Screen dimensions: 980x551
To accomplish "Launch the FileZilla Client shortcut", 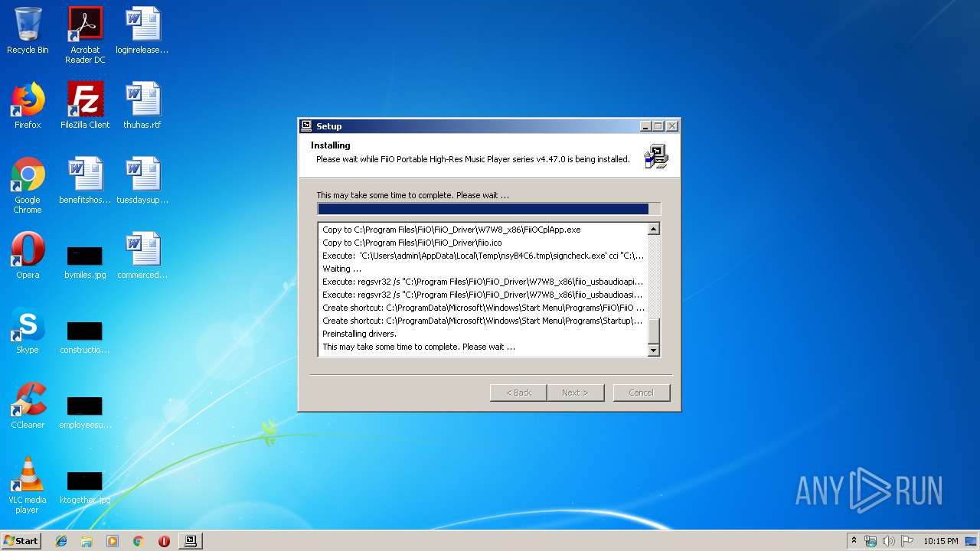I will [x=85, y=106].
